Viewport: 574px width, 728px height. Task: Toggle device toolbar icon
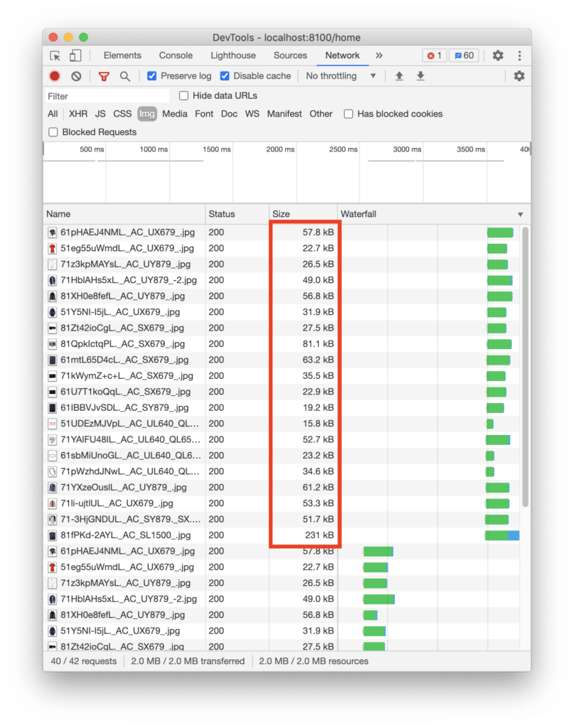click(x=75, y=55)
